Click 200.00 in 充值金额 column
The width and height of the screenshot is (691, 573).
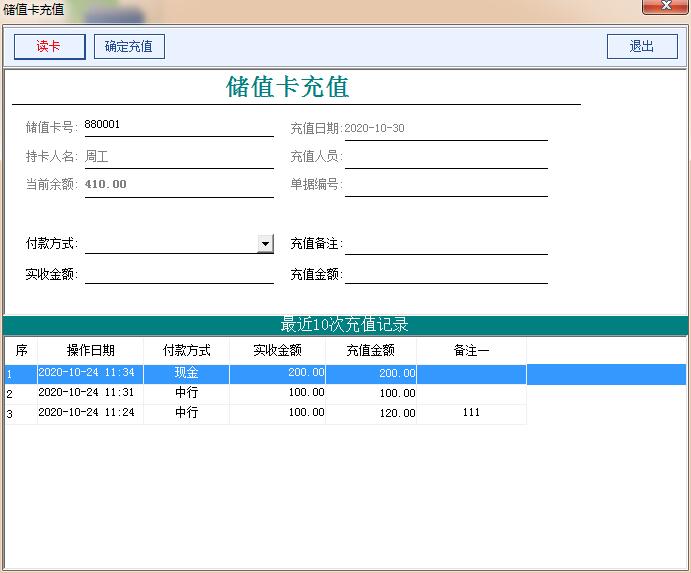pos(371,374)
